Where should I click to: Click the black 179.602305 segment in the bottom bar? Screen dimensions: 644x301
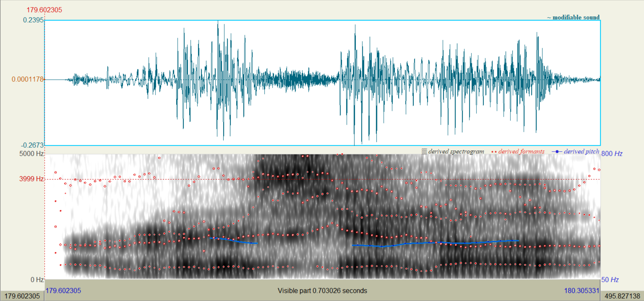(22, 296)
